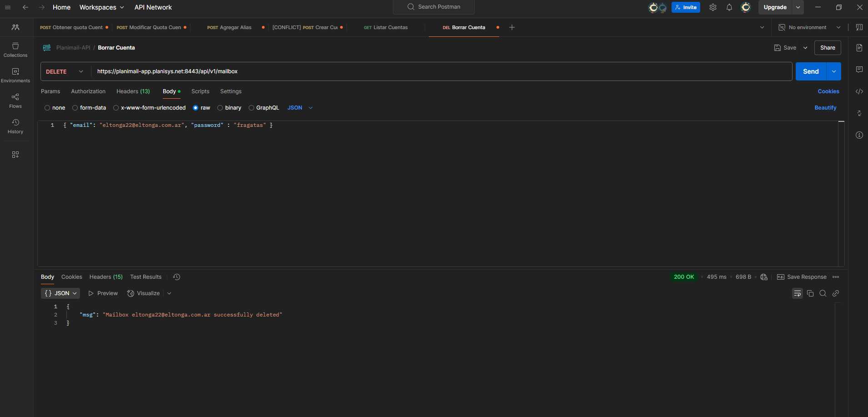Add a new request tab with plus
The height and width of the screenshot is (417, 868).
[x=512, y=27]
